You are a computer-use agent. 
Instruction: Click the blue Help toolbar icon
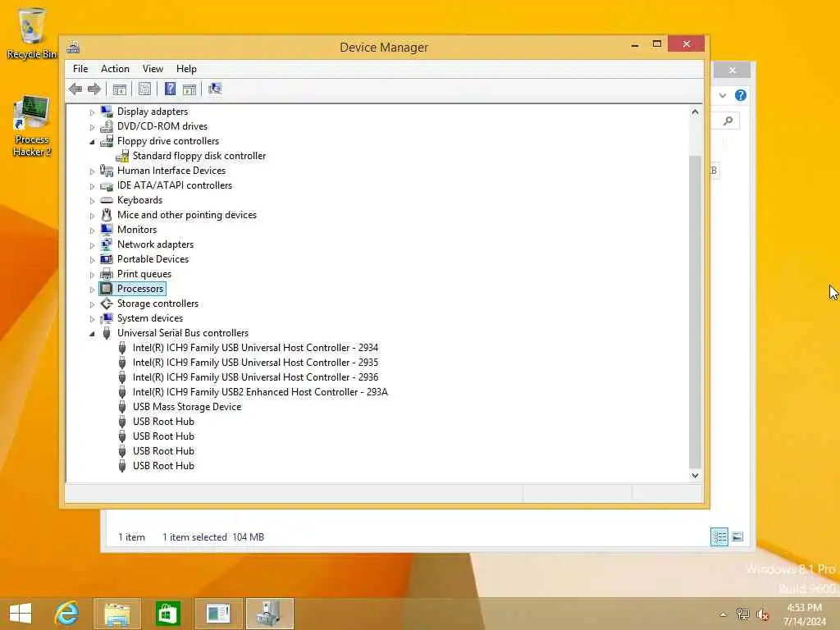tap(170, 89)
